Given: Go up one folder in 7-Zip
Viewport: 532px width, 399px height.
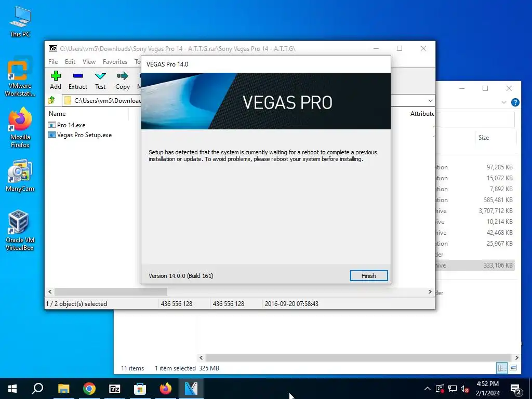Looking at the screenshot, I should [x=51, y=100].
